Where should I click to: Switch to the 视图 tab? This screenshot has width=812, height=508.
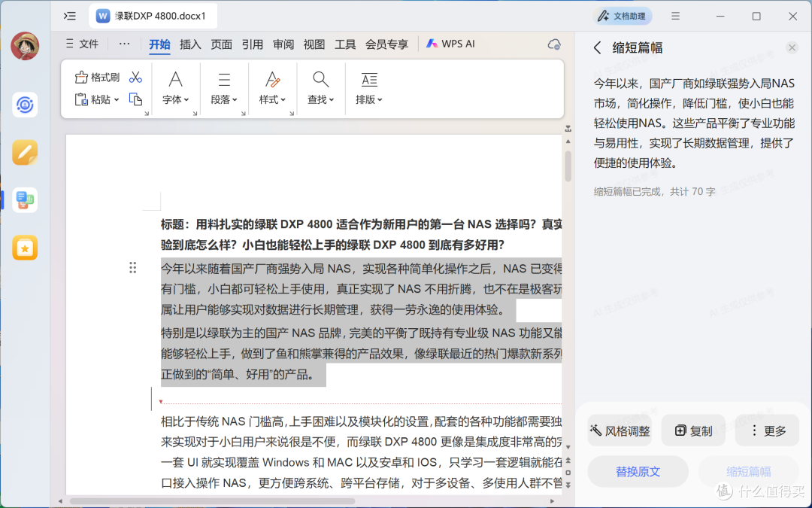[314, 44]
